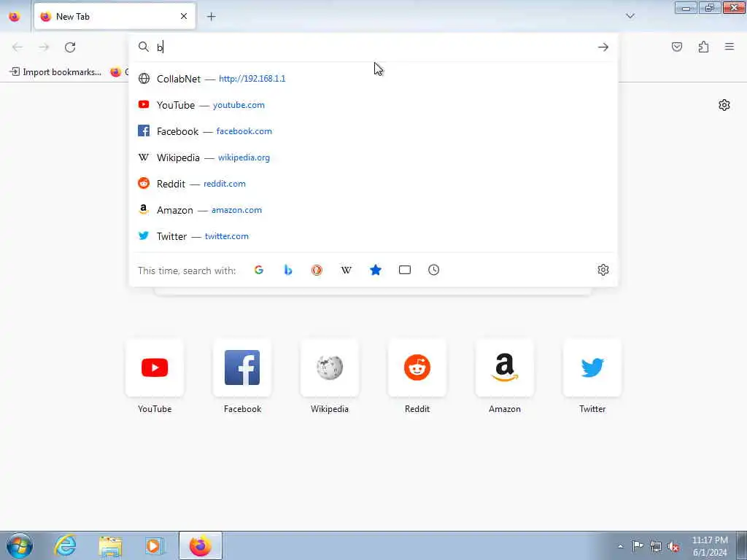This screenshot has height=560, width=747.
Task: Expand the list all tabs chevron
Action: (630, 16)
